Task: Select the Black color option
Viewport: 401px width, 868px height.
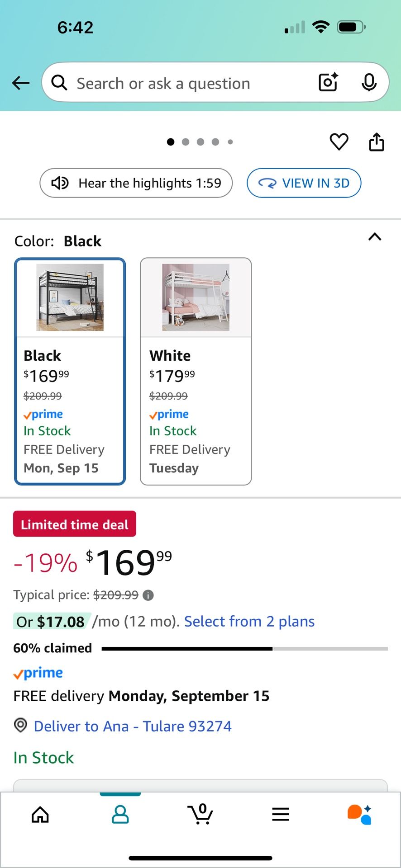Action: 70,371
